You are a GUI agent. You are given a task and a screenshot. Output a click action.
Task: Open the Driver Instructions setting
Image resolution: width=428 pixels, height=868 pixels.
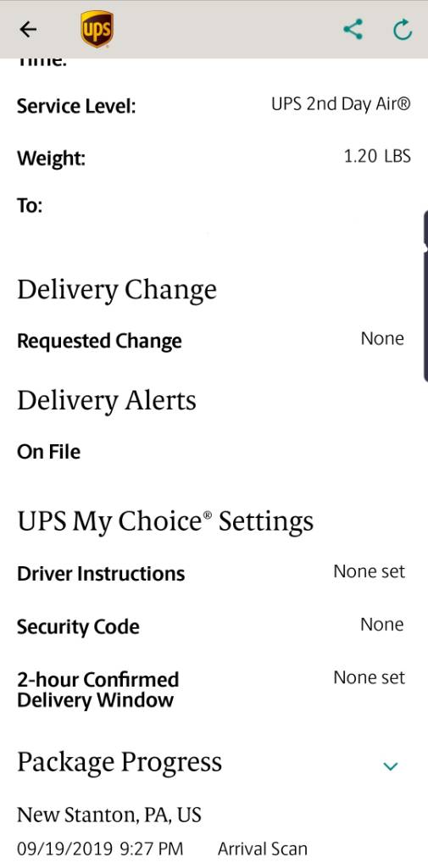click(x=214, y=573)
